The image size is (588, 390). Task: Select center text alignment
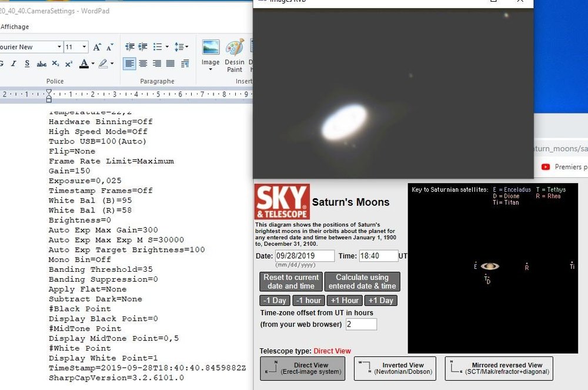click(x=143, y=63)
